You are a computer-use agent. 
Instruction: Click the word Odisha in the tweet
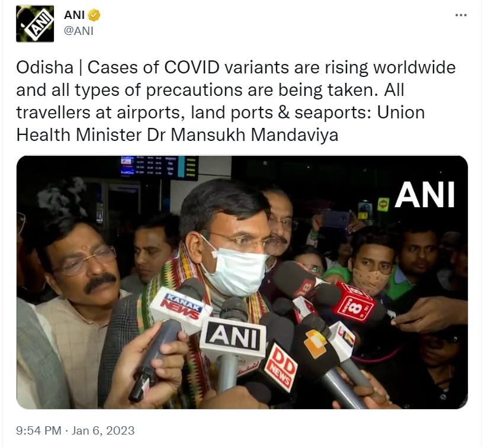tap(45, 68)
